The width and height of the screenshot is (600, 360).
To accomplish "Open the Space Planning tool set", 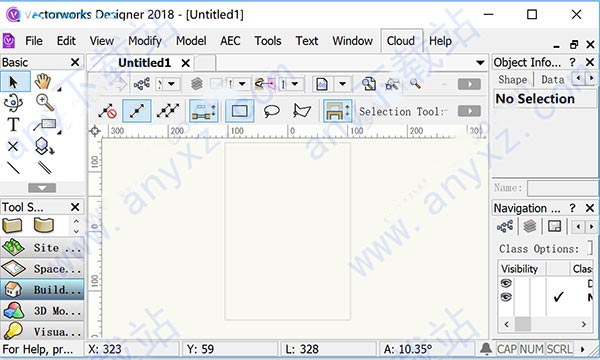I will point(42,269).
